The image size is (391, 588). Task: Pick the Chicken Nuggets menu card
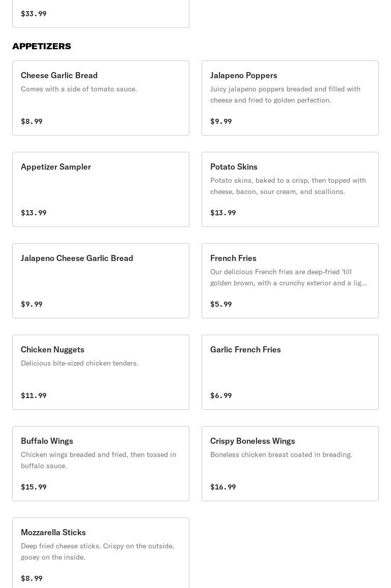[x=101, y=372]
